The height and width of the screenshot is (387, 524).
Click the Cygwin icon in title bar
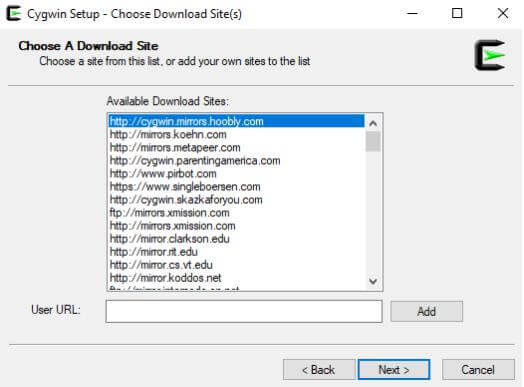click(14, 14)
